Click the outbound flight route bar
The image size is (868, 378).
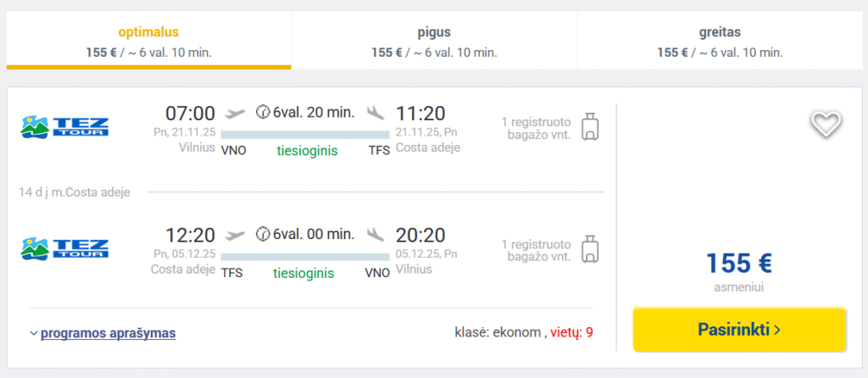(305, 134)
